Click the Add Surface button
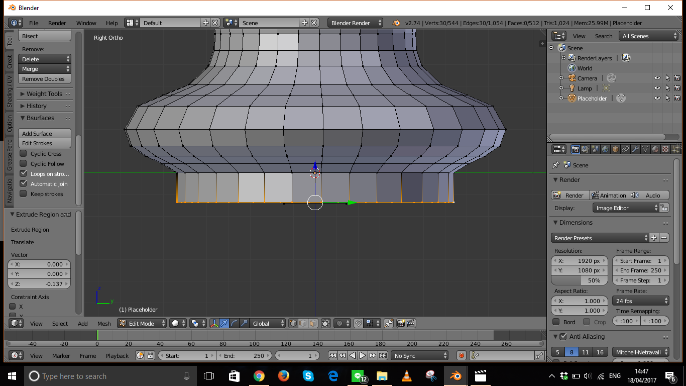Screen dimensions: 686x386 (45, 133)
